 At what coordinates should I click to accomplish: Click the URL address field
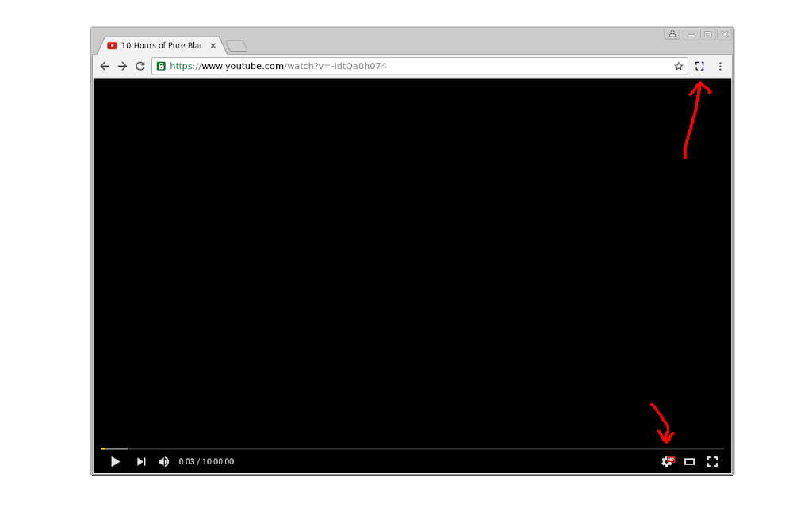(x=419, y=67)
